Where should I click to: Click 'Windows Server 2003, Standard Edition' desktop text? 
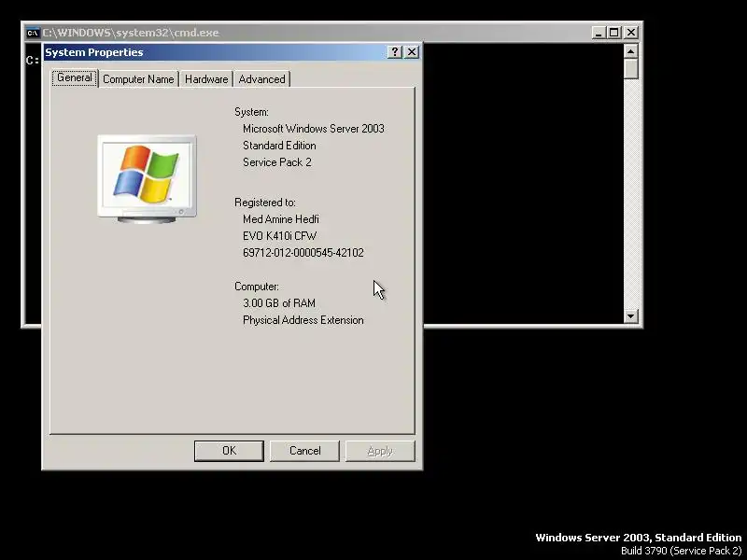tap(639, 538)
